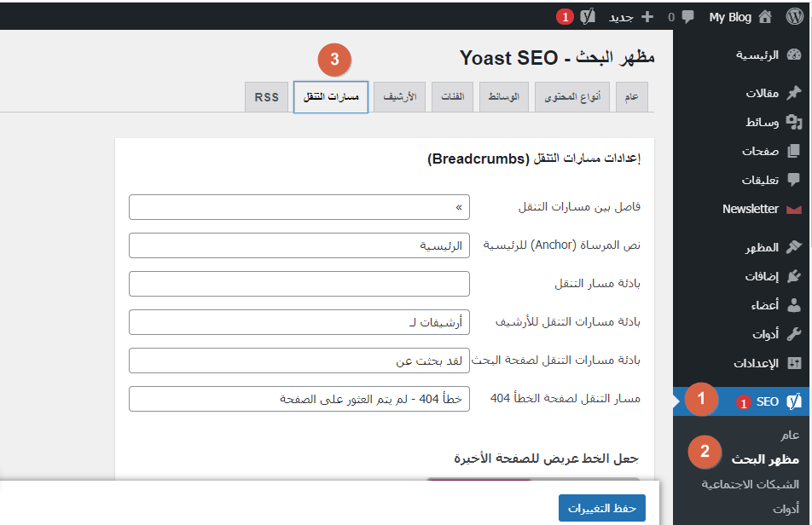
Task: Click the plus icon for جديد
Action: [647, 17]
